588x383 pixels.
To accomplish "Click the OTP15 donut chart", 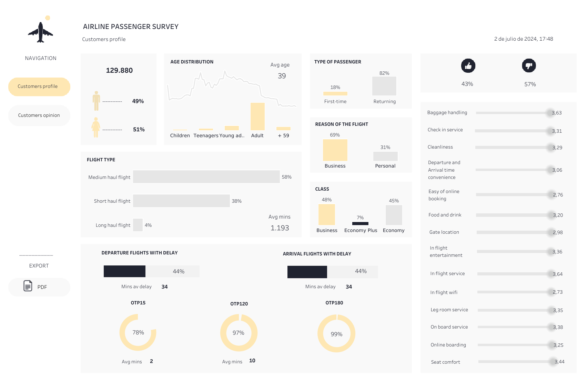I will 138,332.
